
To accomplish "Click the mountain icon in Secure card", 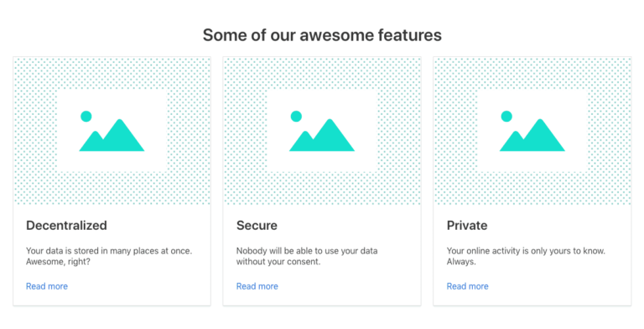I will (x=322, y=135).
